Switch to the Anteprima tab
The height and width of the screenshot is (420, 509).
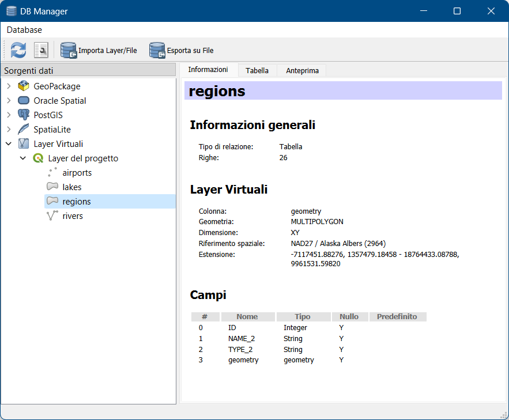tap(302, 71)
